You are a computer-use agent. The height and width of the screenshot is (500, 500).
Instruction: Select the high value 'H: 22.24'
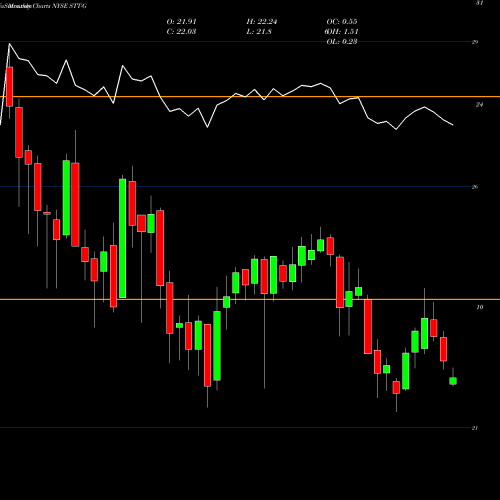(262, 22)
